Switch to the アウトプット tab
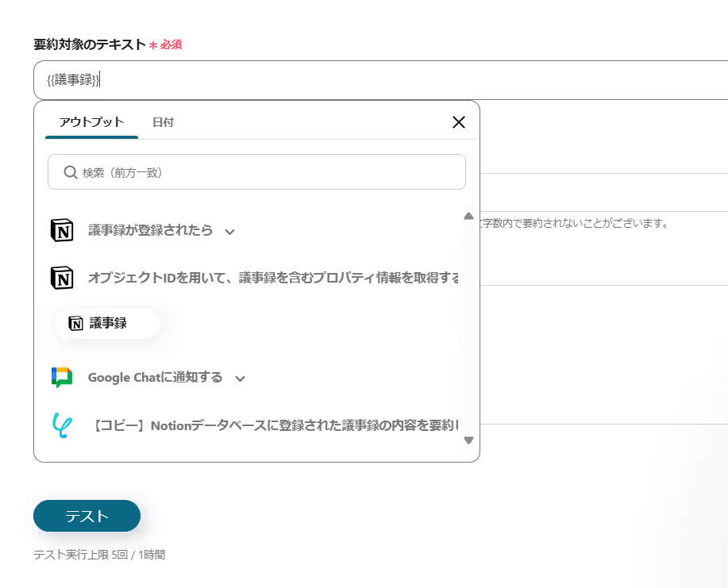This screenshot has height=588, width=728. click(91, 122)
